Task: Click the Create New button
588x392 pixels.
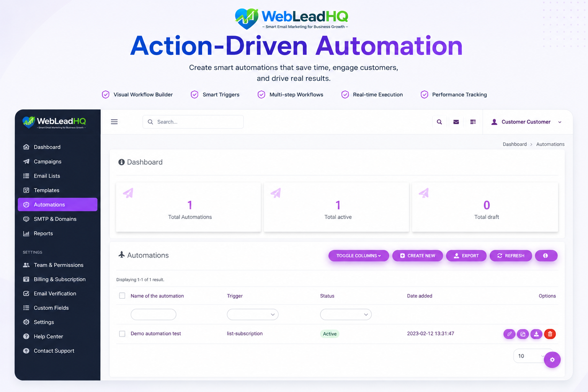Action: 418,256
